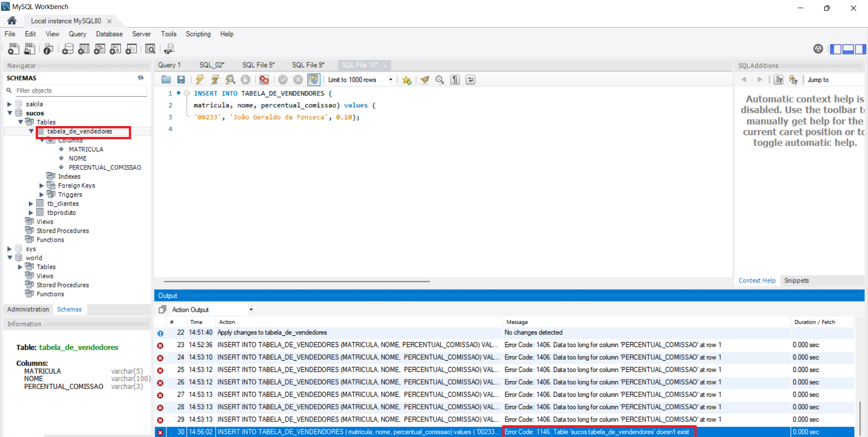
Task: Run EXPLAIN on statement under cursor
Action: pyautogui.click(x=230, y=80)
